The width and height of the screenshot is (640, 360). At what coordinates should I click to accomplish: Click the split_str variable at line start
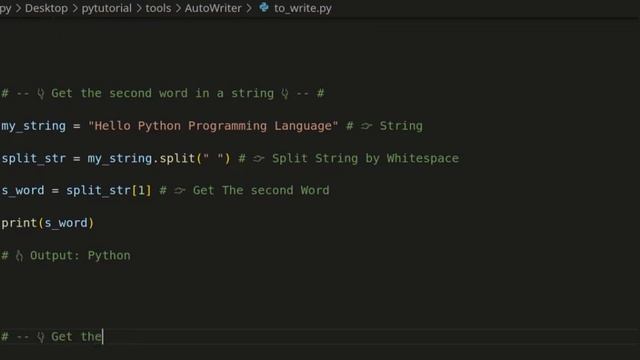pos(33,158)
